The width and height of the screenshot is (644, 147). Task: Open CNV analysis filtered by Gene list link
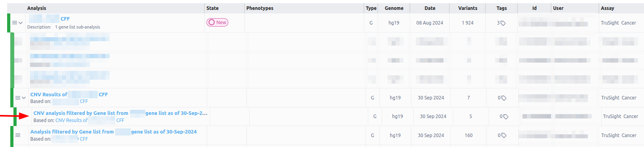[x=120, y=113]
